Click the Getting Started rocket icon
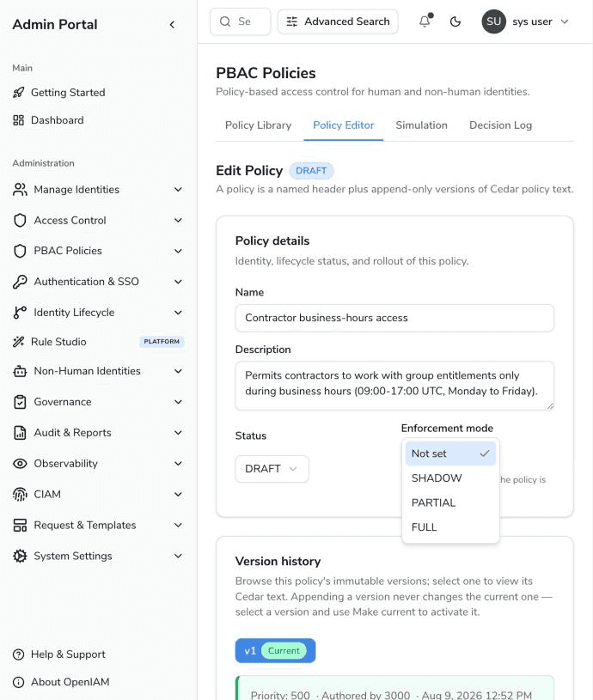 [18, 93]
